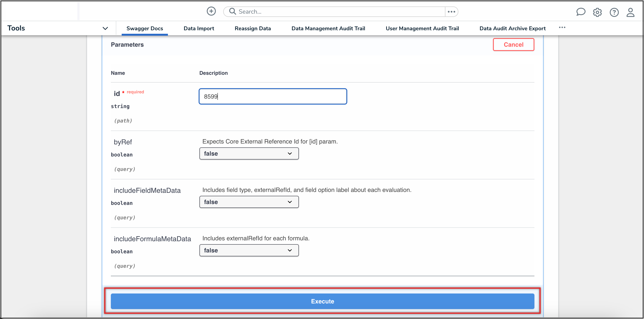The width and height of the screenshot is (644, 319).
Task: Click the plus create-new icon
Action: (x=211, y=11)
